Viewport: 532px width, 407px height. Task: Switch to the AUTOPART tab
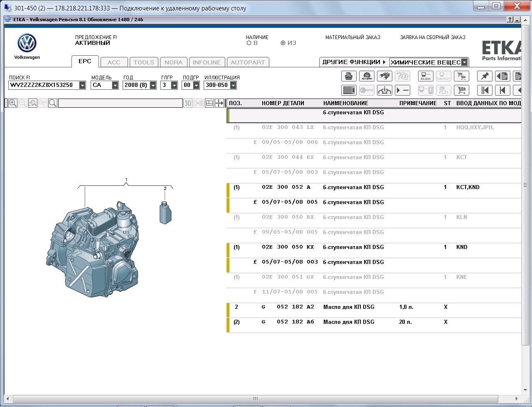click(x=248, y=62)
